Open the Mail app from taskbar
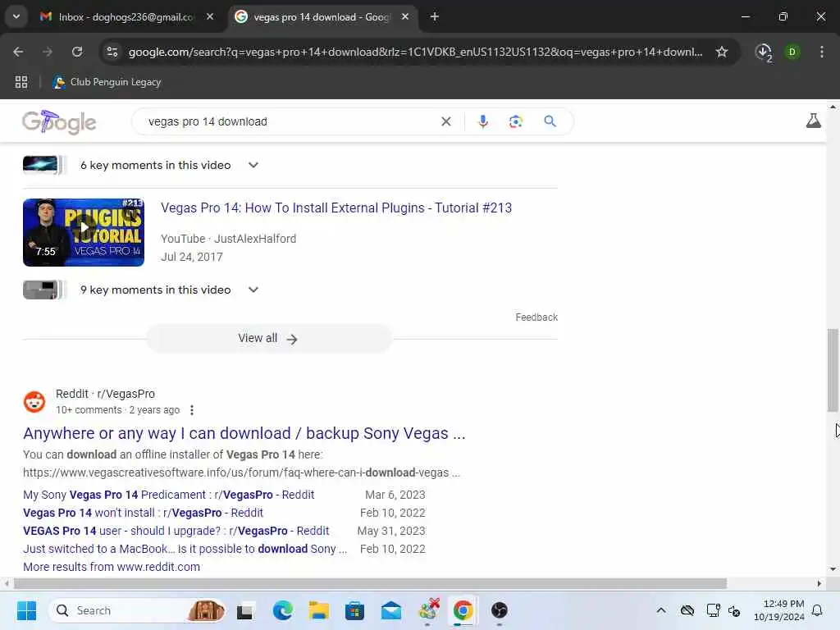 [391, 610]
